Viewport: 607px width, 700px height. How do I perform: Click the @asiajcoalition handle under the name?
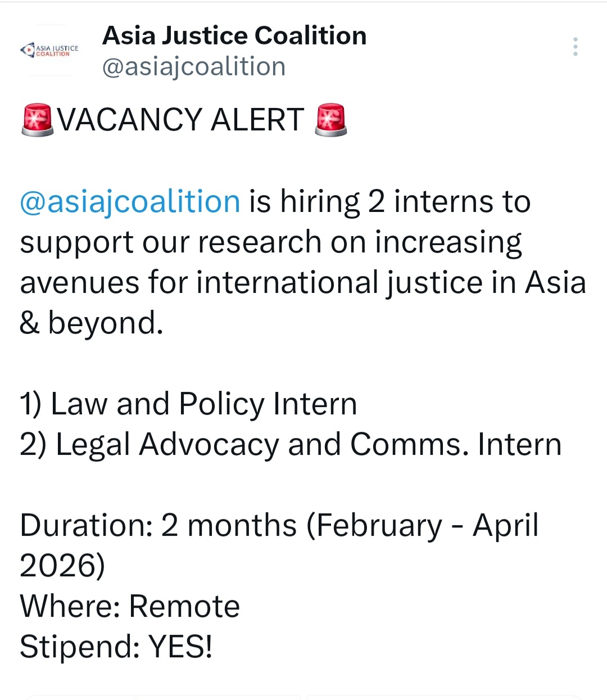(x=194, y=66)
